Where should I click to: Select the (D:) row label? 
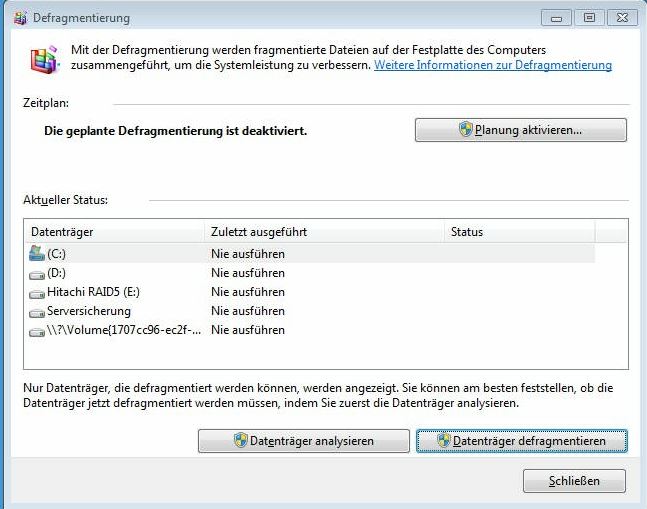tap(57, 273)
